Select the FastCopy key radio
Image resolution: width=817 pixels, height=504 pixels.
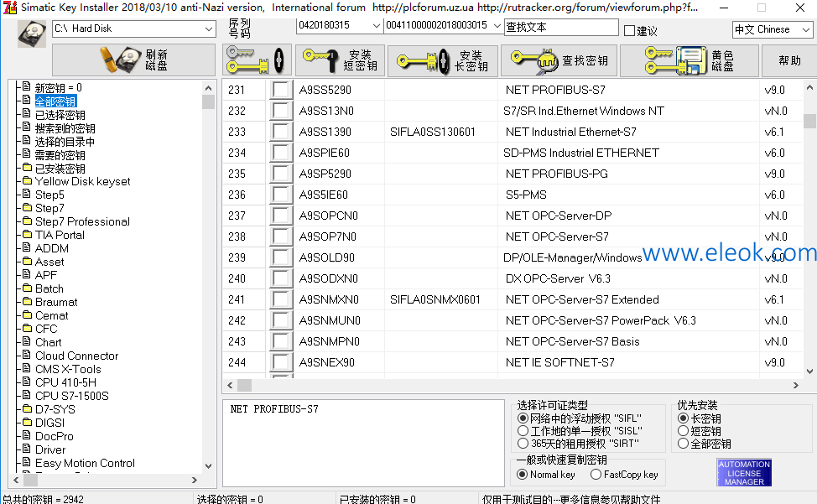coord(596,475)
